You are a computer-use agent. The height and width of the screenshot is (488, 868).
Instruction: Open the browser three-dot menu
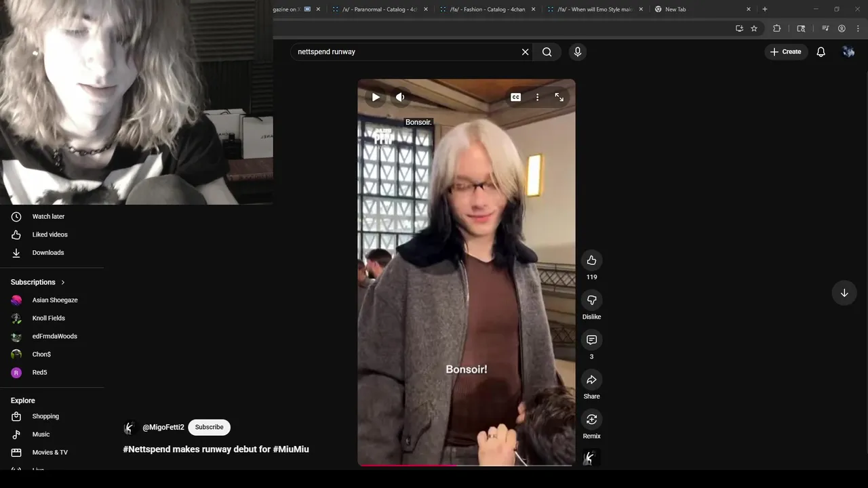coord(858,28)
